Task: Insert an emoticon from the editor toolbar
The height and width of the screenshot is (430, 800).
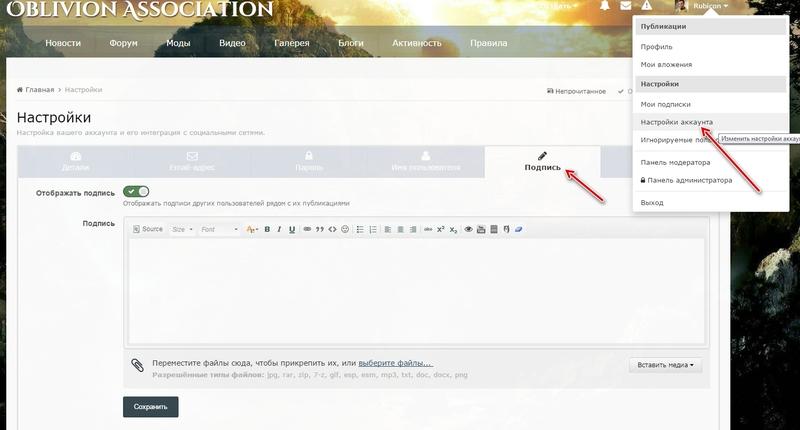Action: 345,229
